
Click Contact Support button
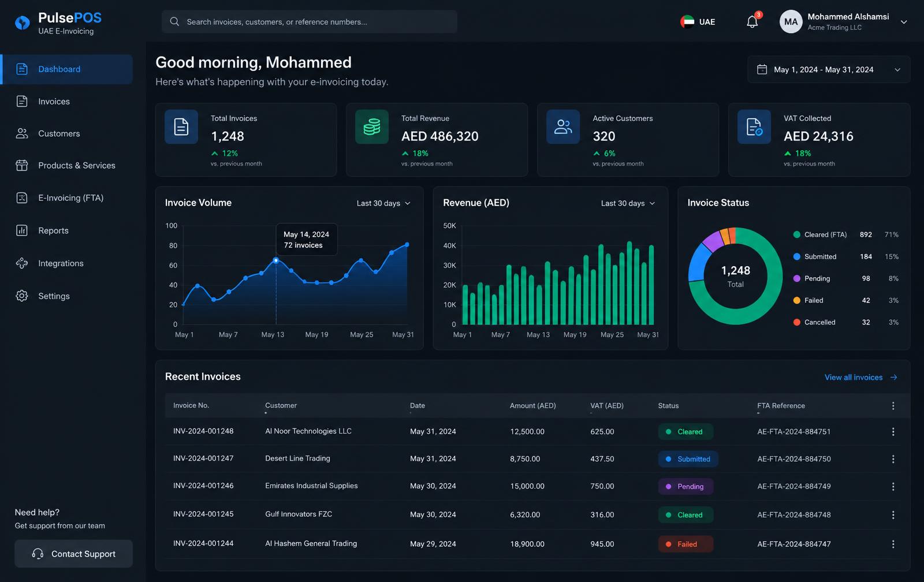point(73,554)
